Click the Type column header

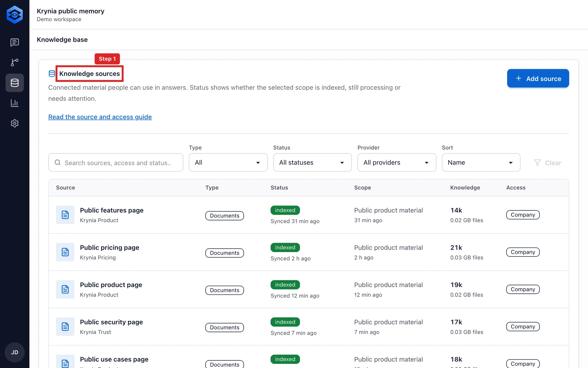click(x=212, y=187)
